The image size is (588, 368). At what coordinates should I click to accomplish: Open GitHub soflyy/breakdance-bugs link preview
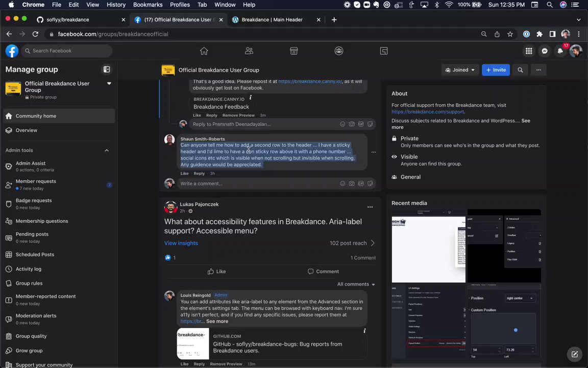(272, 343)
